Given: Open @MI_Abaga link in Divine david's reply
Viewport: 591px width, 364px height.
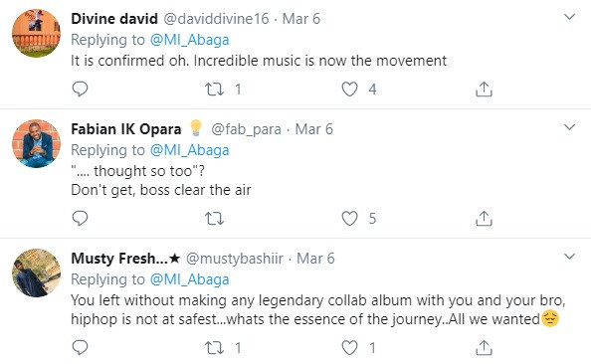Looking at the screenshot, I should pyautogui.click(x=190, y=40).
